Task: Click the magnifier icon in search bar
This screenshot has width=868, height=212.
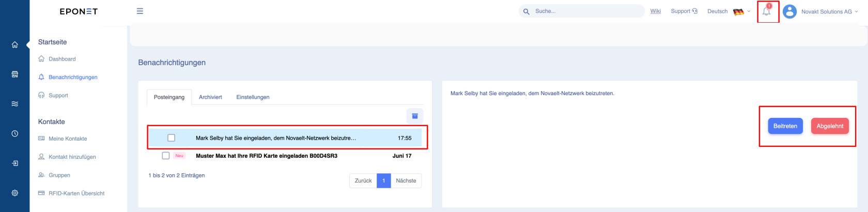Action: click(526, 11)
